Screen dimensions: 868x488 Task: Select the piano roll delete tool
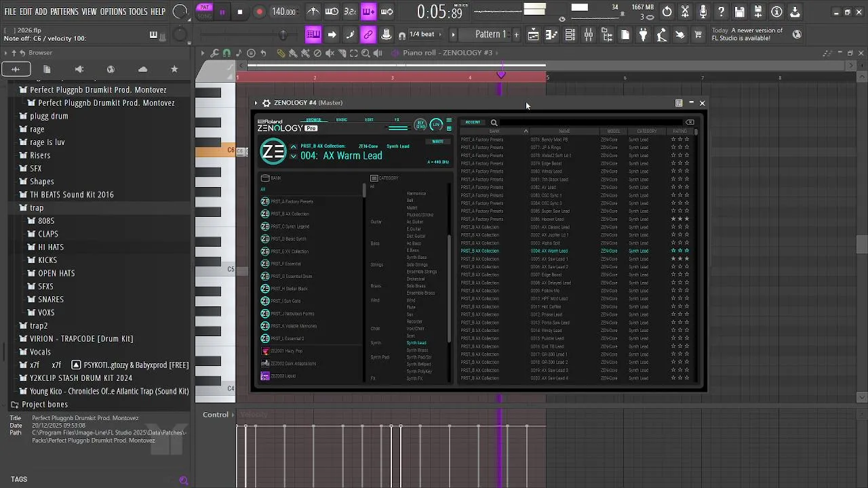pyautogui.click(x=317, y=53)
